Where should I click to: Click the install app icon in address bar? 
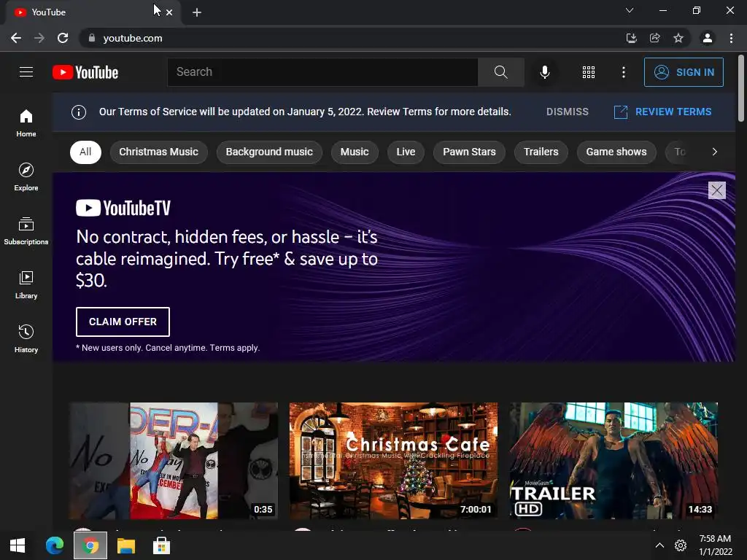tap(631, 38)
